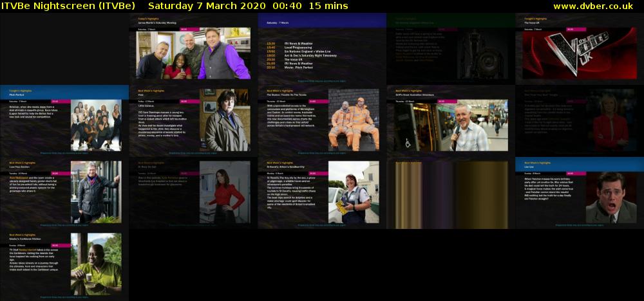Open the Liar Liar shocked face photo
The image size is (644, 301).
[x=611, y=197]
